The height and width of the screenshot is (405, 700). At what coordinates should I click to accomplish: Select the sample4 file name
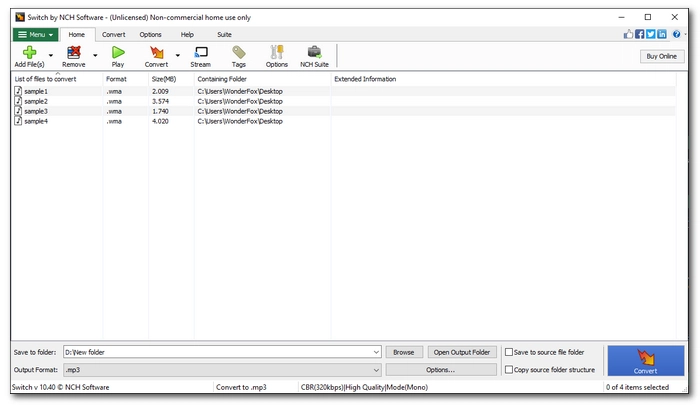pyautogui.click(x=36, y=121)
